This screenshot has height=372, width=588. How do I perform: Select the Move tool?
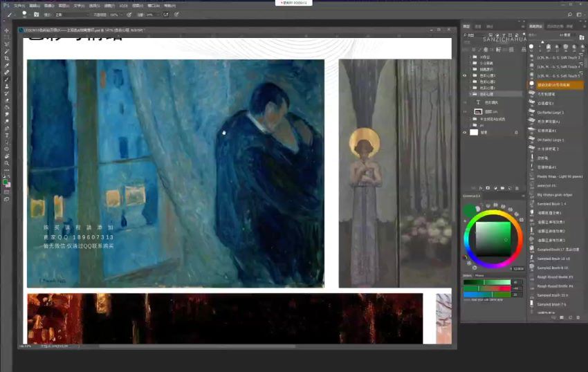(6, 30)
